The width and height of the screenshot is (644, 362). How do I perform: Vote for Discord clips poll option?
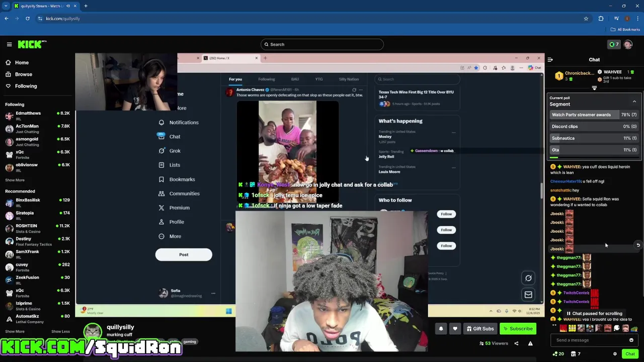594,126
